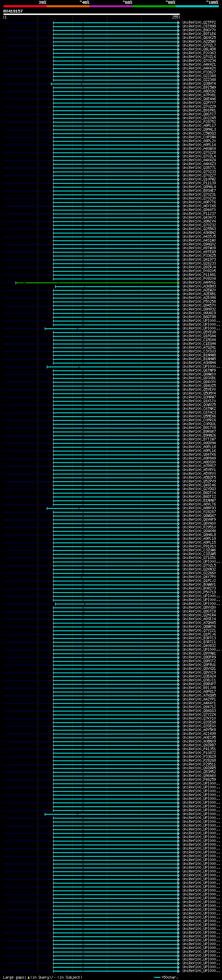222x980 pixels.
Task: Select UniRef100_C6TNK2 label
Action: pyautogui.click(x=199, y=408)
